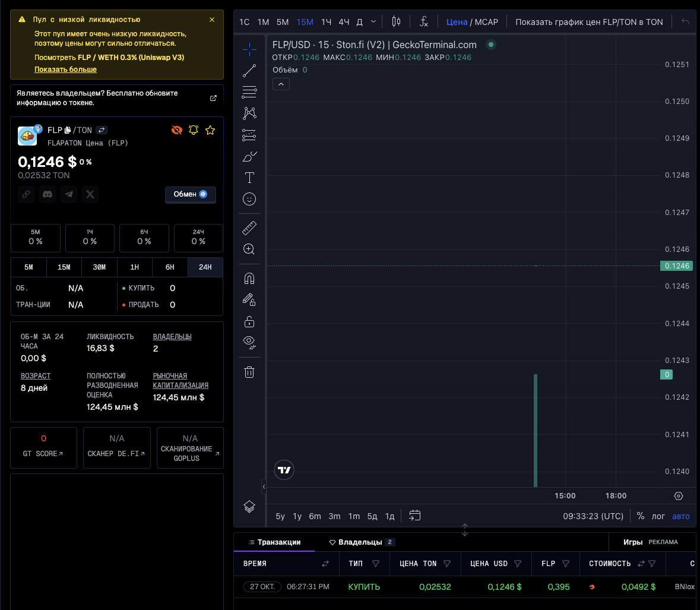
Task: Open the GT Score details card
Action: click(44, 447)
